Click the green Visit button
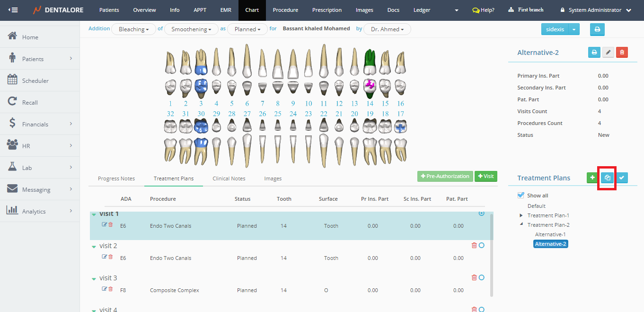The width and height of the screenshot is (644, 312). pyautogui.click(x=485, y=176)
